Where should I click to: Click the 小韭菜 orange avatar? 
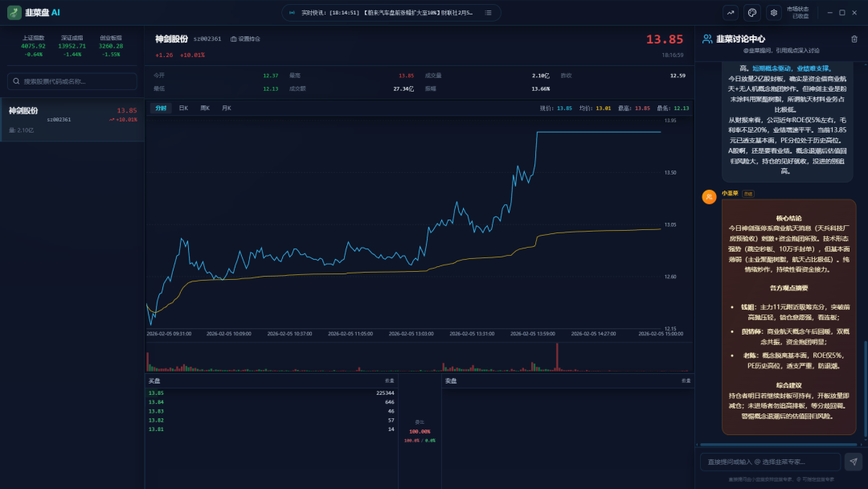point(709,197)
